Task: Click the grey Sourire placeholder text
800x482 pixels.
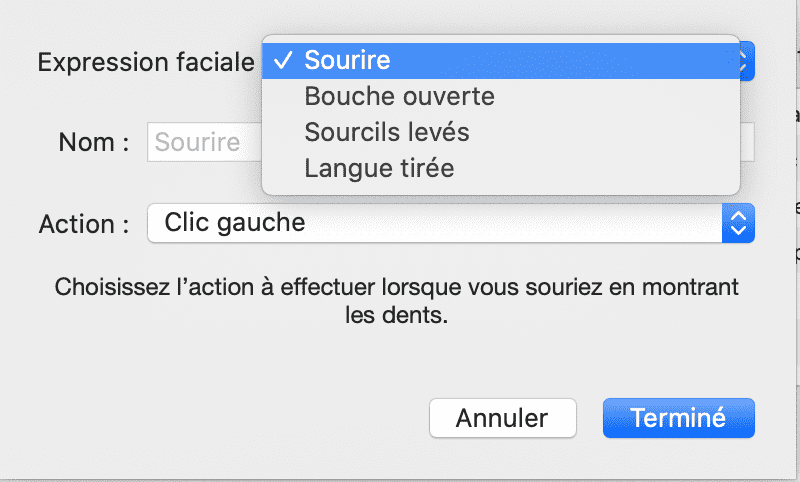Action: (x=197, y=142)
